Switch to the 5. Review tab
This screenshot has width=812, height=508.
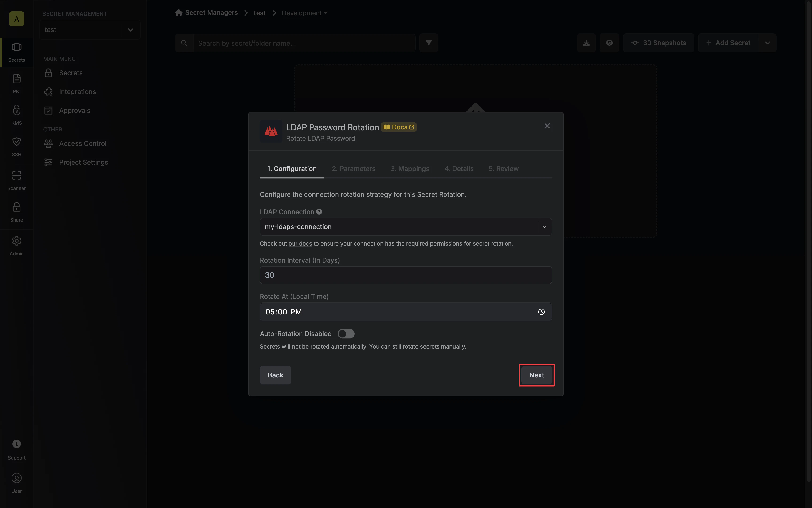pyautogui.click(x=504, y=169)
